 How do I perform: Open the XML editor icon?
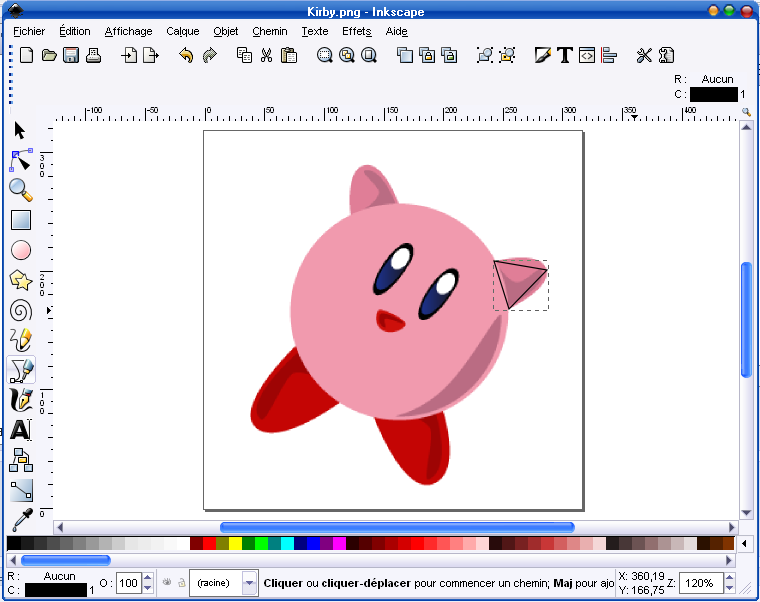coord(586,55)
